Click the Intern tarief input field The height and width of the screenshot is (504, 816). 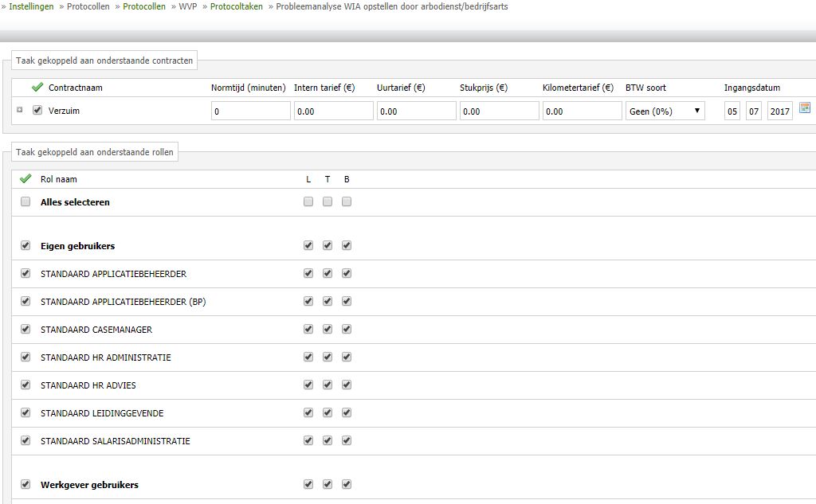click(334, 111)
